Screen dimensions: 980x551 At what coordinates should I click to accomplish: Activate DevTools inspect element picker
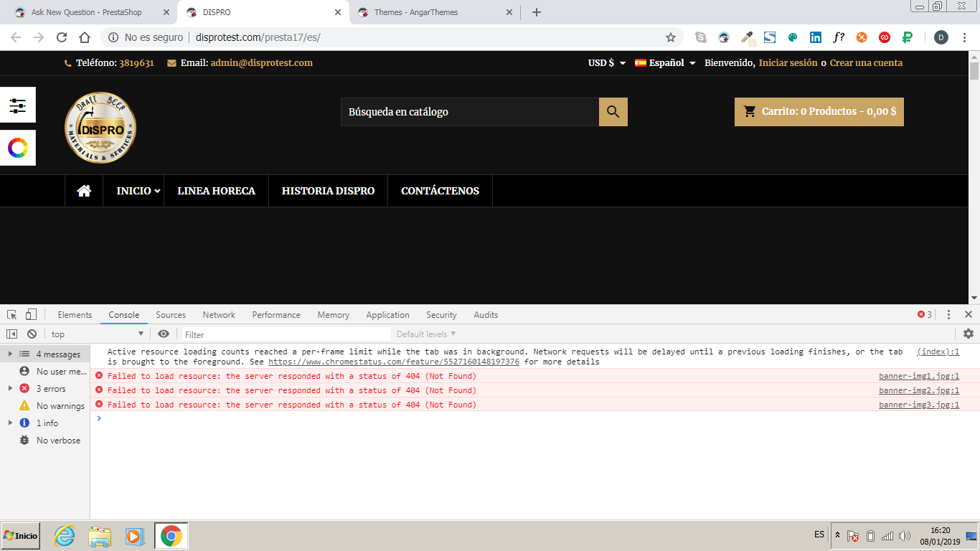tap(11, 314)
